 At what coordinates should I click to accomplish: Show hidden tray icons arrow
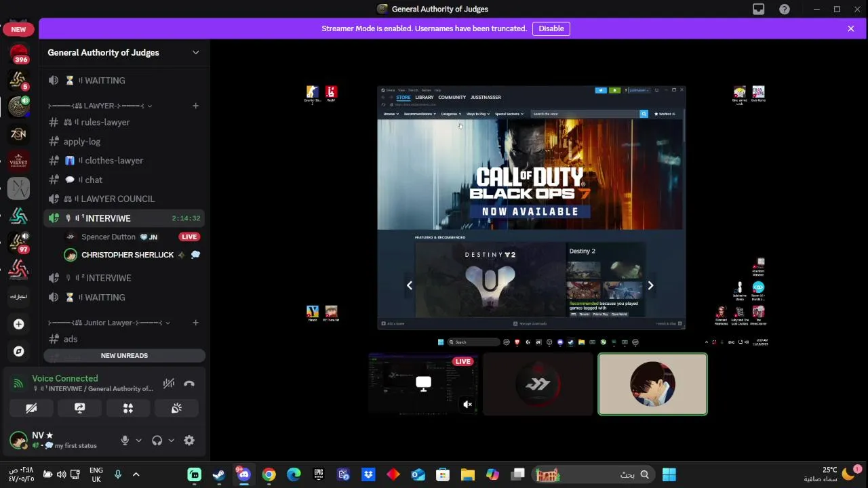point(136,474)
